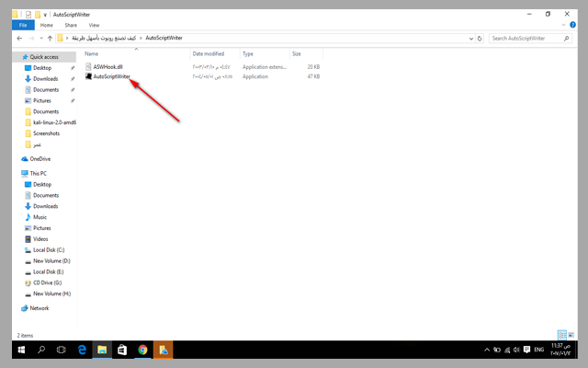Open the Screenshots folder in sidebar

pyautogui.click(x=46, y=133)
